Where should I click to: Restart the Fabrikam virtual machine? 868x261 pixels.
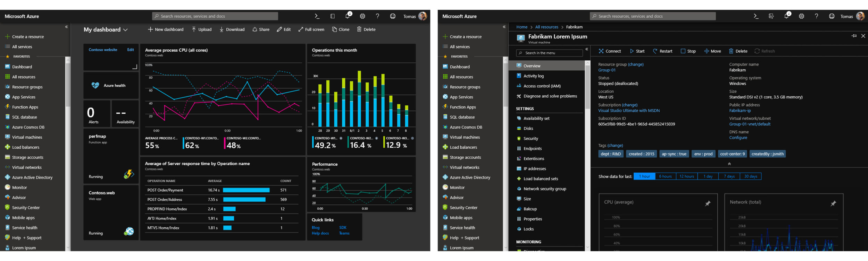coord(662,51)
